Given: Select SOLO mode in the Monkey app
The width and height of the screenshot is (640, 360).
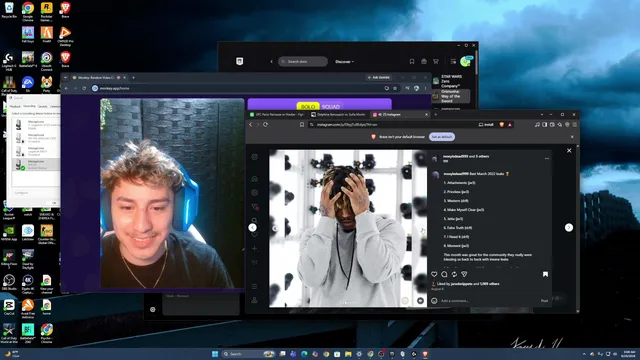Looking at the screenshot, I should [308, 107].
